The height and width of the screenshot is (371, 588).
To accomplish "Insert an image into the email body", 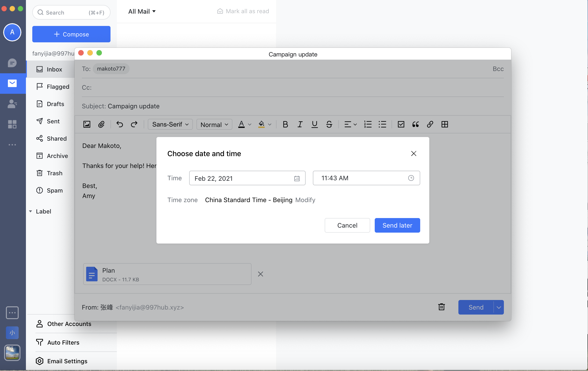I will tap(87, 125).
